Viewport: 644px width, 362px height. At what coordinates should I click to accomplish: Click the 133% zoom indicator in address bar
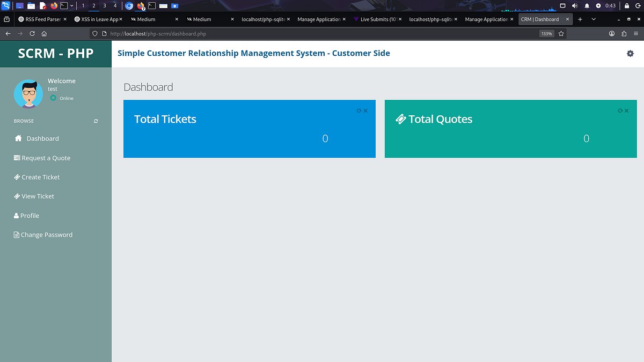[546, 33]
